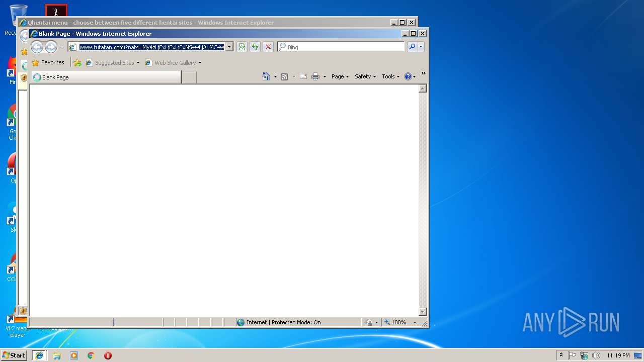Open the volume speaker tray icon
Screen dimensions: 644x362
tap(596, 355)
